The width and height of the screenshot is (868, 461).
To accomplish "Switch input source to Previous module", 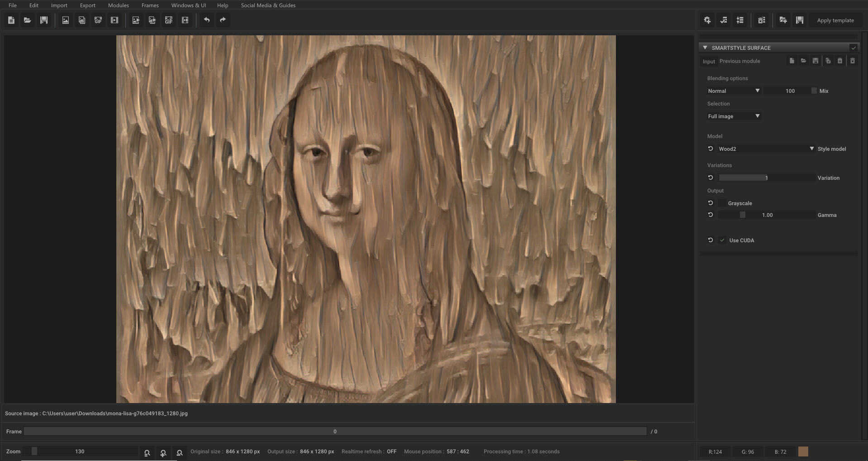I will click(x=740, y=61).
